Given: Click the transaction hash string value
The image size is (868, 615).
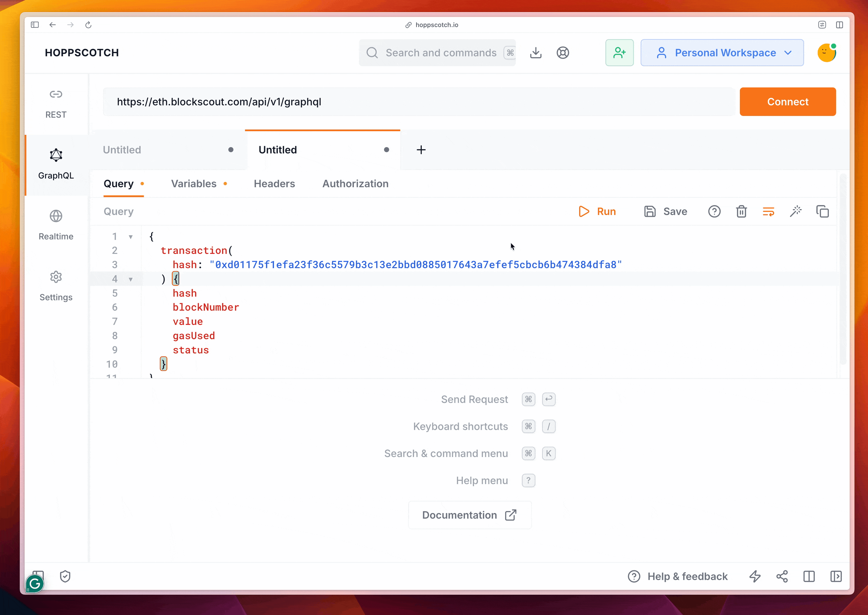Looking at the screenshot, I should click(415, 264).
